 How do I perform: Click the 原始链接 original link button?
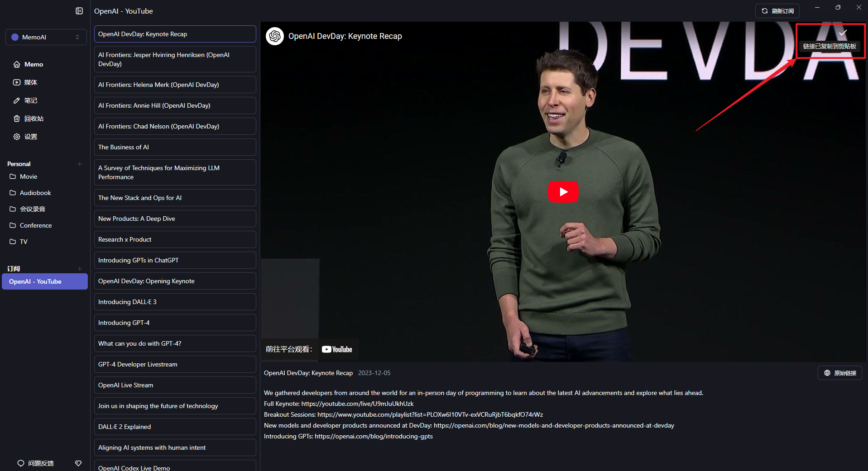coord(839,373)
